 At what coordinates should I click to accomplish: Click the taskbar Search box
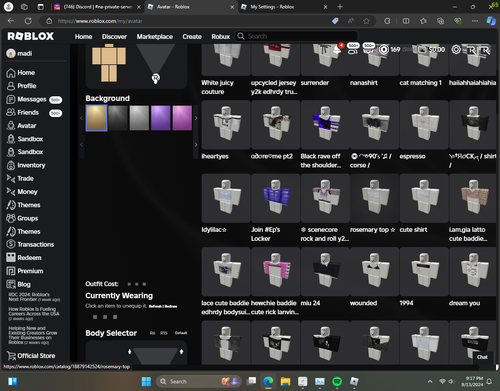[199, 381]
